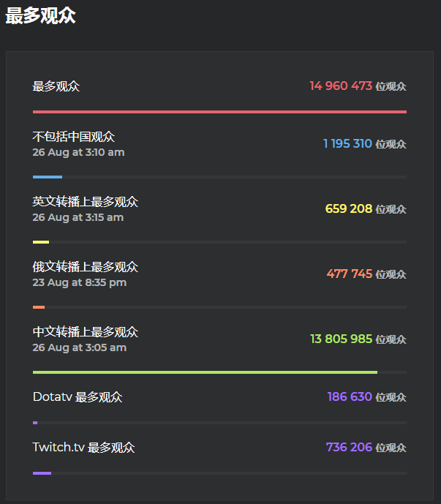
Task: Click the blue 1 195 310 viewer count
Action: pyautogui.click(x=347, y=143)
